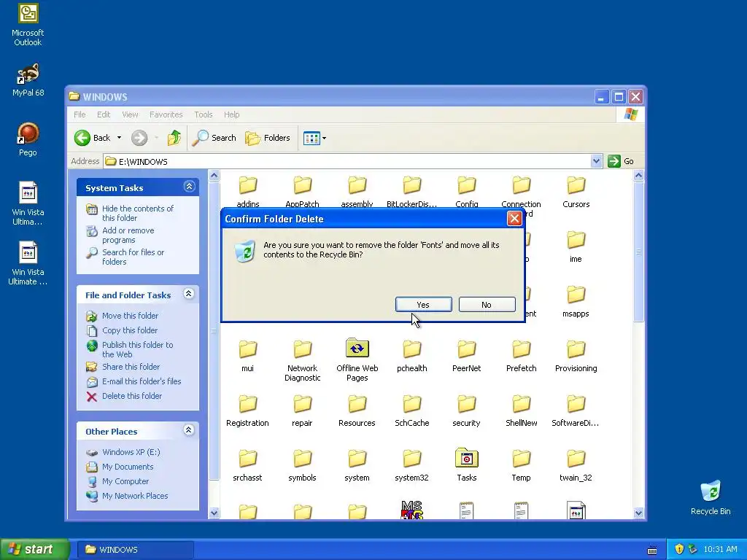
Task: Select the Cursors folder icon
Action: click(576, 185)
